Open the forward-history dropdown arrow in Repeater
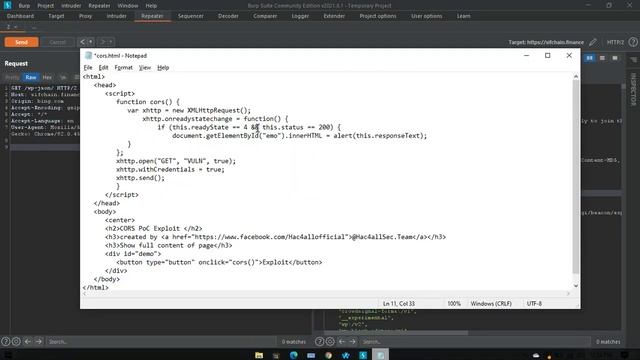 click(x=111, y=42)
